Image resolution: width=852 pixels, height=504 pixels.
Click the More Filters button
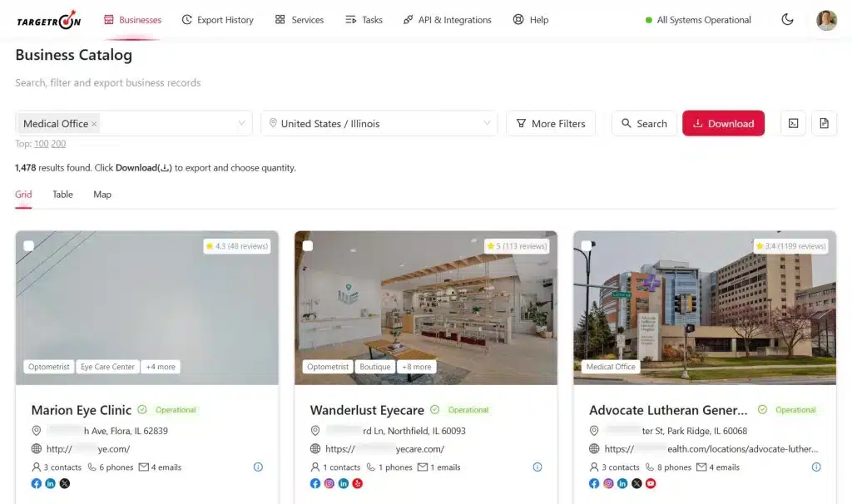551,123
